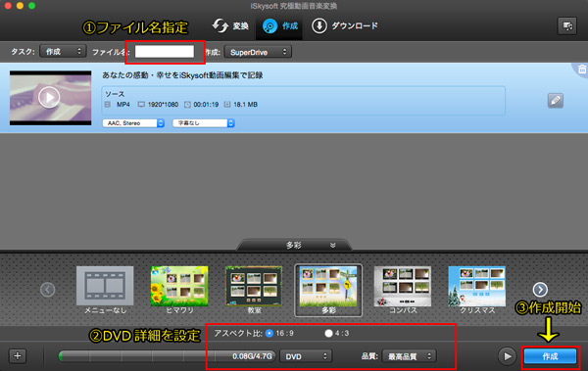This screenshot has height=371, width=588.
Task: Open the DVD disc type dropdown
Action: (306, 356)
